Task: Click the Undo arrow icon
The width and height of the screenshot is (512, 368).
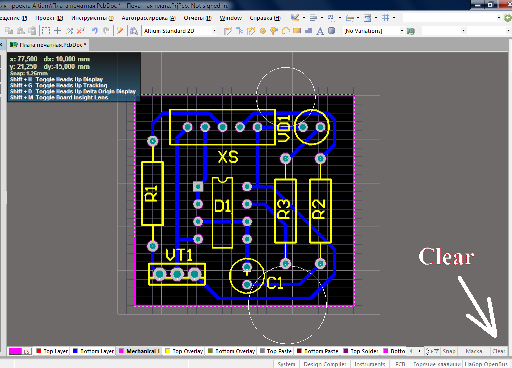Action: [x=95, y=31]
